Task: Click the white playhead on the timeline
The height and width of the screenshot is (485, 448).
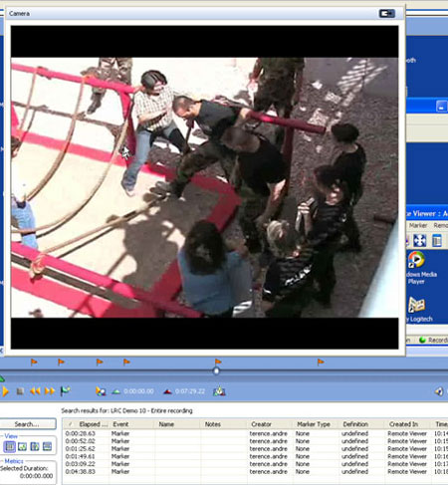Action: click(x=216, y=370)
